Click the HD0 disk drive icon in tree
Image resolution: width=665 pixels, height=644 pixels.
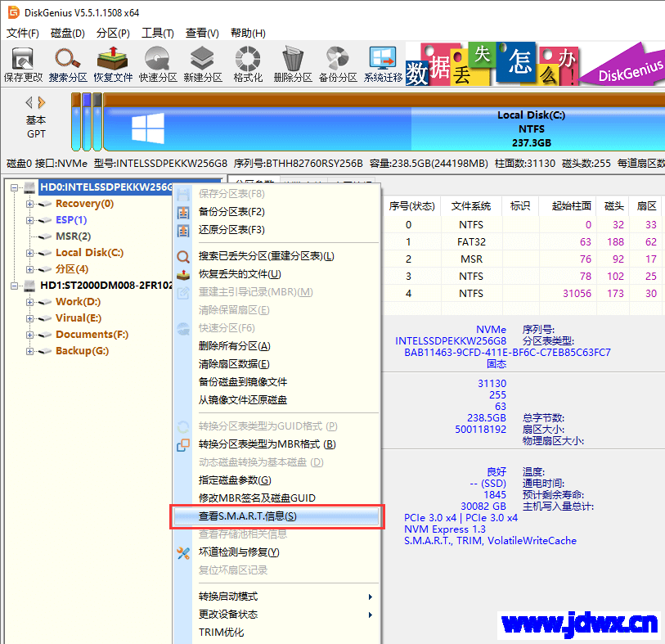[29, 187]
